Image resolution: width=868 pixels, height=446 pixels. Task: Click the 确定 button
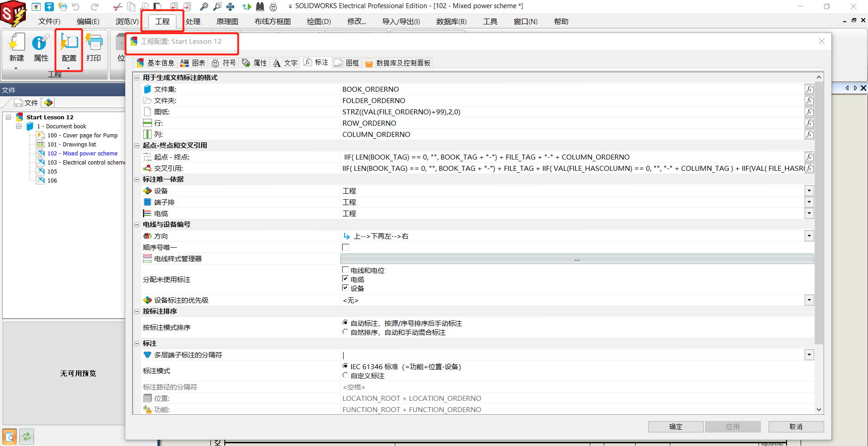point(675,427)
